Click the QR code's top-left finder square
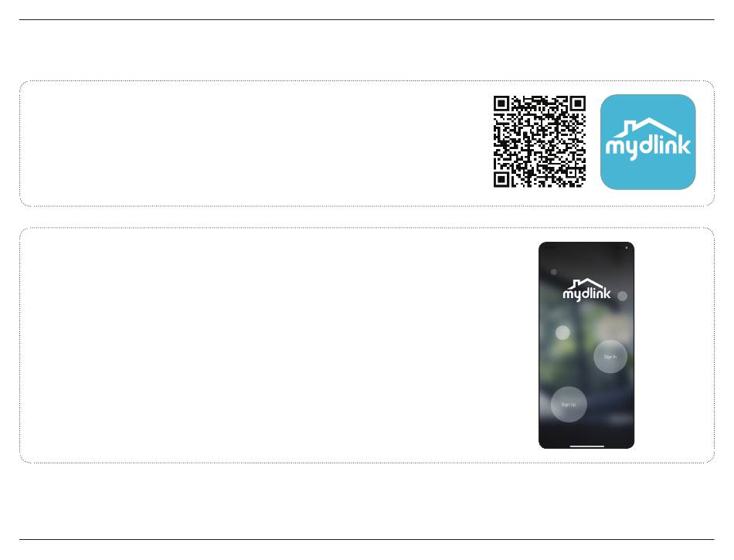 click(501, 104)
